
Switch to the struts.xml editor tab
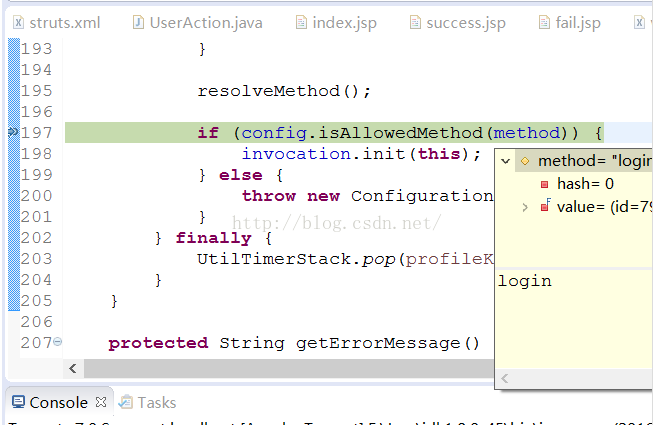point(57,23)
